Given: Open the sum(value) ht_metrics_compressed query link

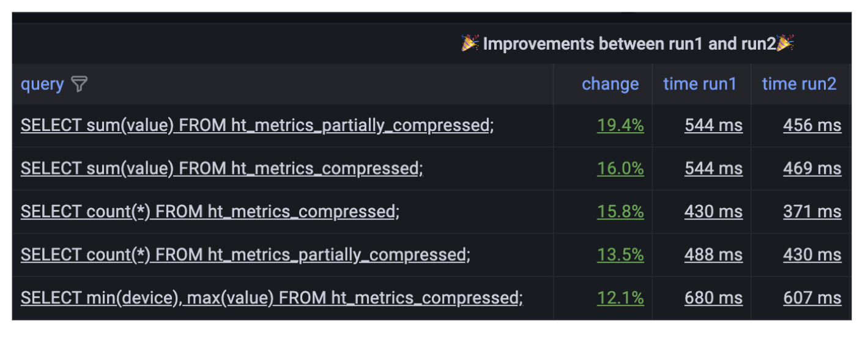Looking at the screenshot, I should click(221, 168).
